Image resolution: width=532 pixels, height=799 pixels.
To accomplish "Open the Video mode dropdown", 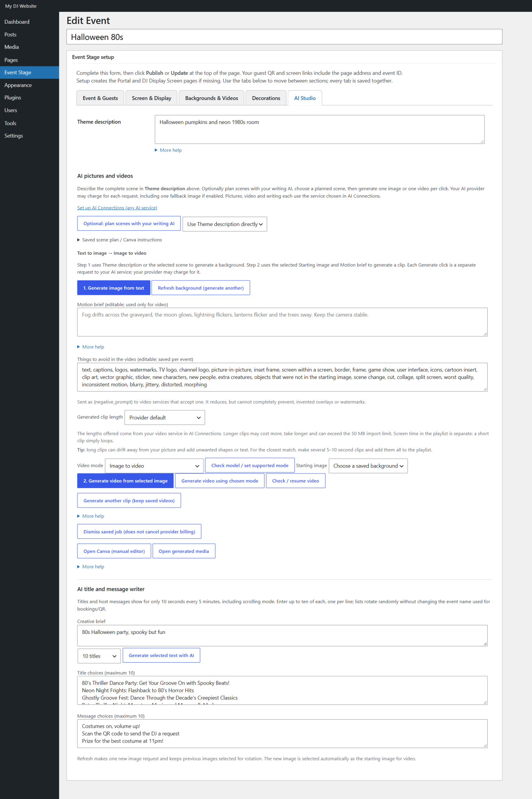I will (x=154, y=466).
